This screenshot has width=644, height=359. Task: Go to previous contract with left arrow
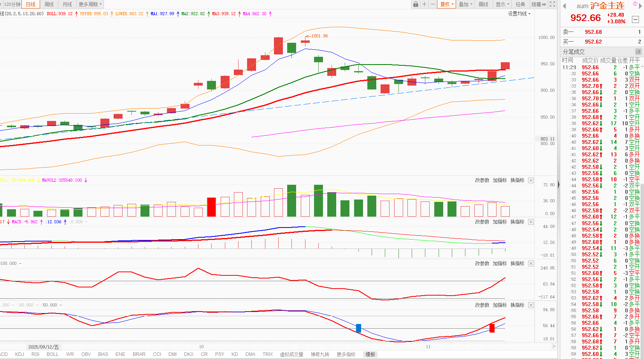pyautogui.click(x=565, y=6)
